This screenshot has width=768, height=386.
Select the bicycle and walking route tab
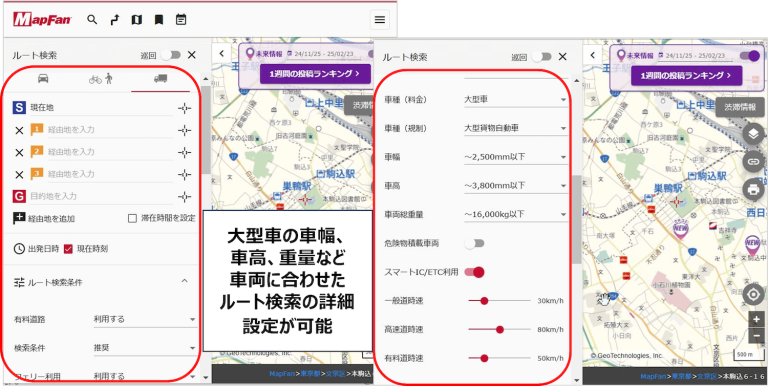[102, 79]
